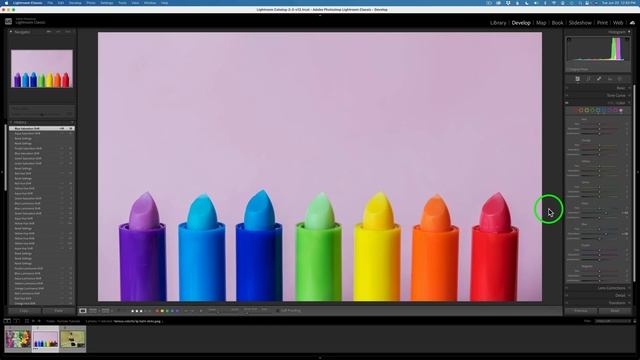640x360 pixels.
Task: Toggle the Detail panel switch
Action: point(567,296)
